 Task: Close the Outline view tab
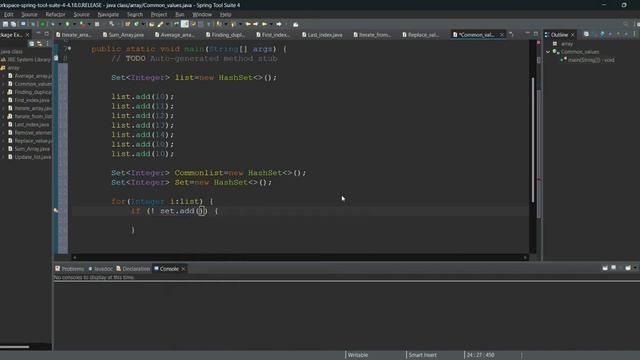click(x=572, y=35)
